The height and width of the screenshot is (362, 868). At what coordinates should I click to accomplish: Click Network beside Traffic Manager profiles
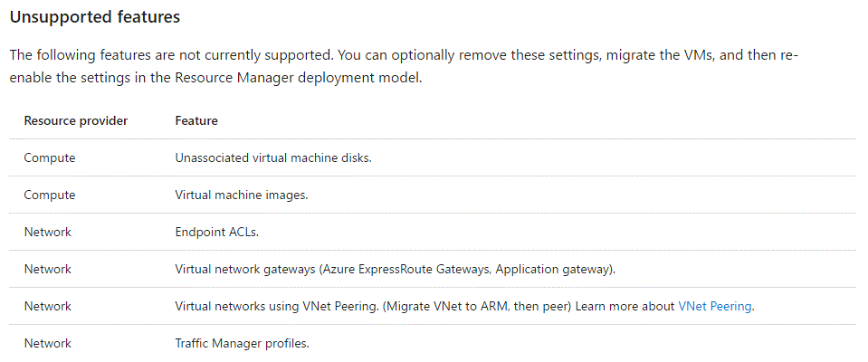tap(48, 343)
